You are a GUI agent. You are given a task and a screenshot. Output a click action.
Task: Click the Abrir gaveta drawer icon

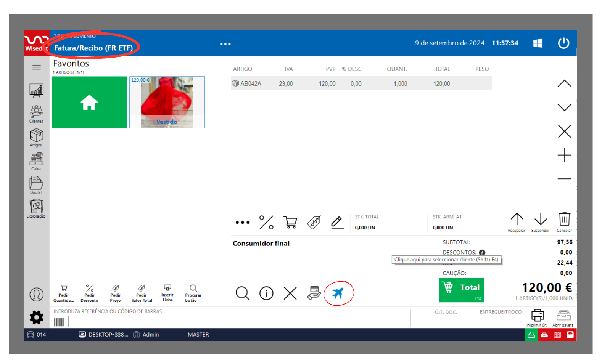pyautogui.click(x=563, y=317)
